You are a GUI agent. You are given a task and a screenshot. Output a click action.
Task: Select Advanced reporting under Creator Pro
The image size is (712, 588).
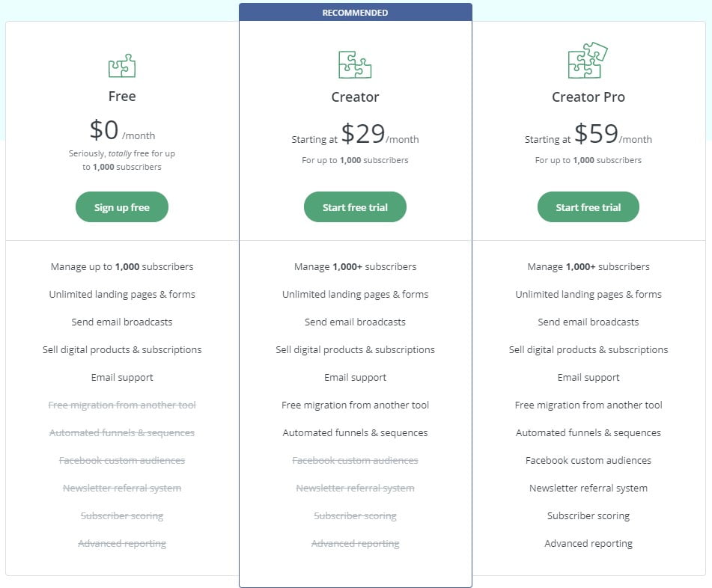click(x=588, y=543)
